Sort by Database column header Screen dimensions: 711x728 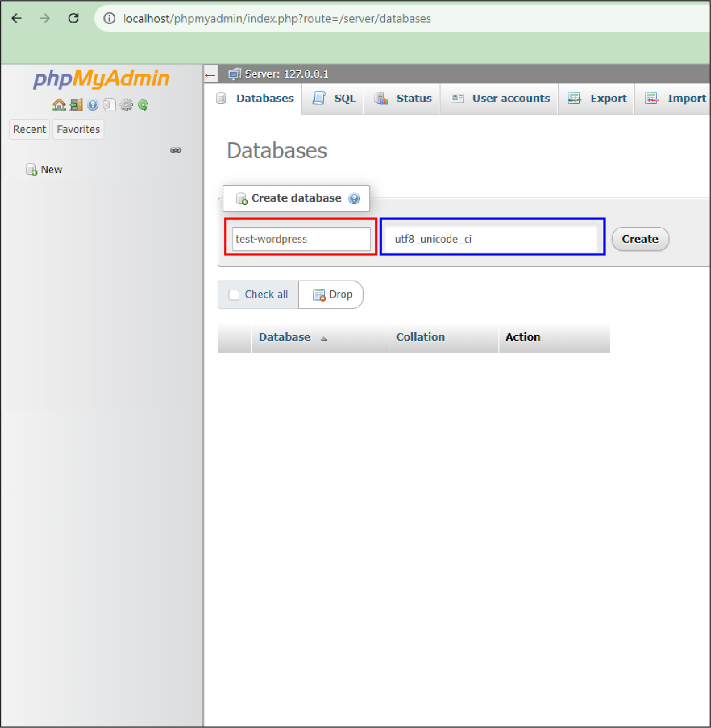click(x=285, y=337)
